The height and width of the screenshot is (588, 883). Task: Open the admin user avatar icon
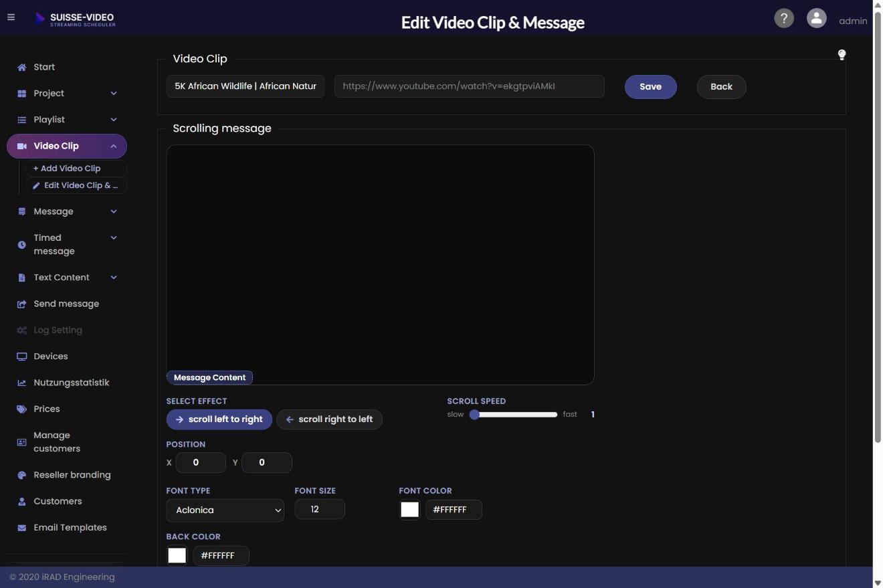[816, 18]
